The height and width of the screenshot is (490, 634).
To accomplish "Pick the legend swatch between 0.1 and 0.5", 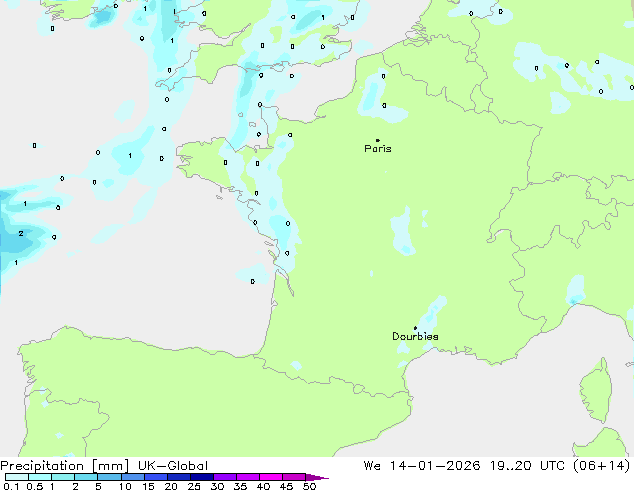I will pyautogui.click(x=17, y=477).
